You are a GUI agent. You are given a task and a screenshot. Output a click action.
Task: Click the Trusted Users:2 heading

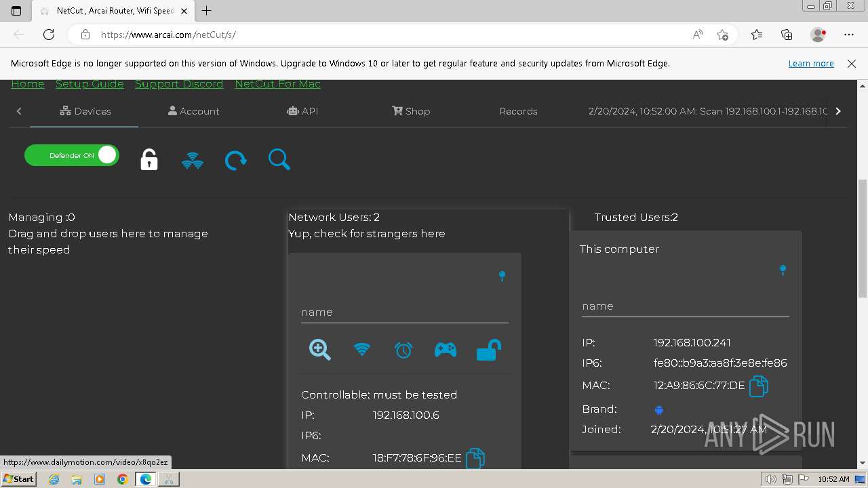636,218
